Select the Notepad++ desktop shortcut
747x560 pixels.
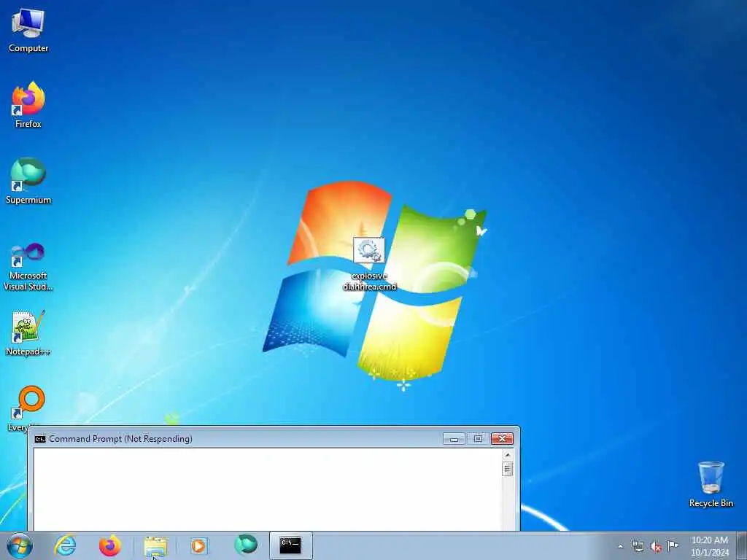pos(28,333)
